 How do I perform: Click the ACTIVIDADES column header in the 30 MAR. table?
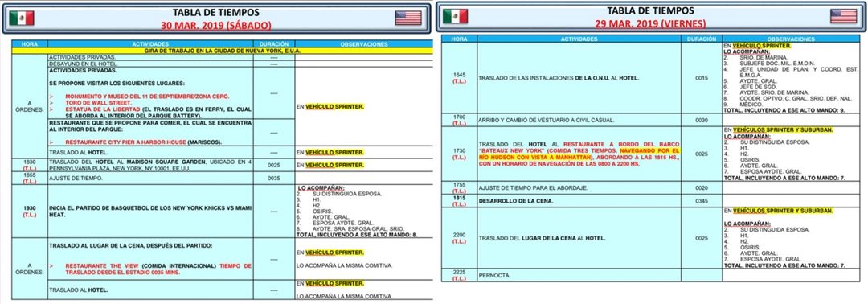click(x=150, y=43)
